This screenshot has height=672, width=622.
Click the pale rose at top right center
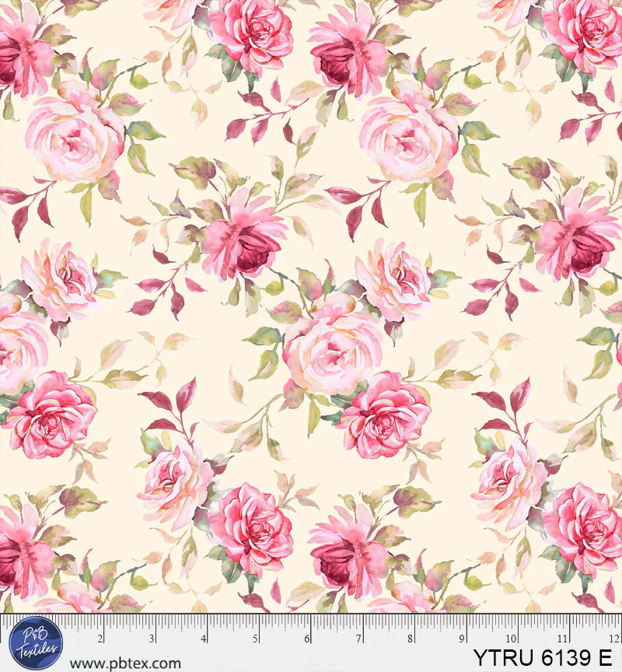408,137
